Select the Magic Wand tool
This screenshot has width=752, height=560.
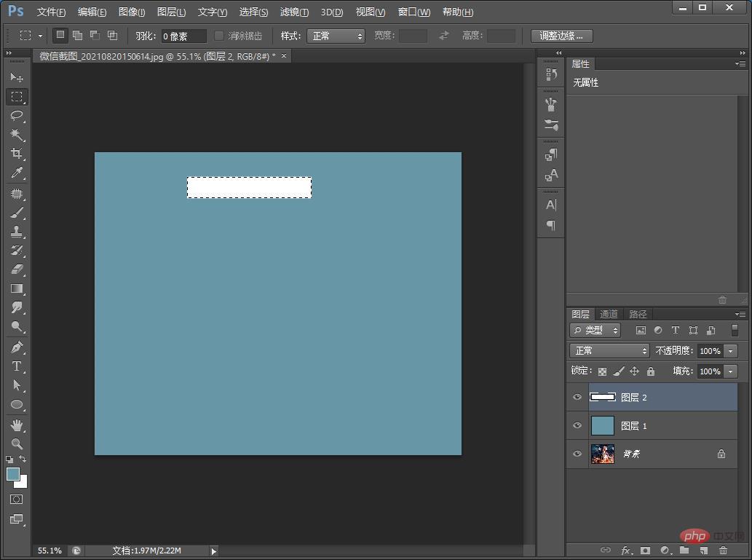pos(17,135)
